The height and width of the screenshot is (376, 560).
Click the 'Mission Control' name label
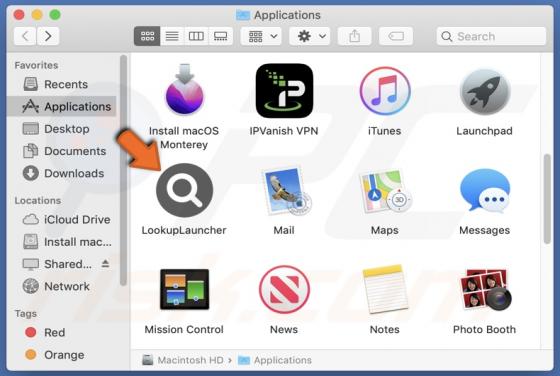tap(184, 329)
